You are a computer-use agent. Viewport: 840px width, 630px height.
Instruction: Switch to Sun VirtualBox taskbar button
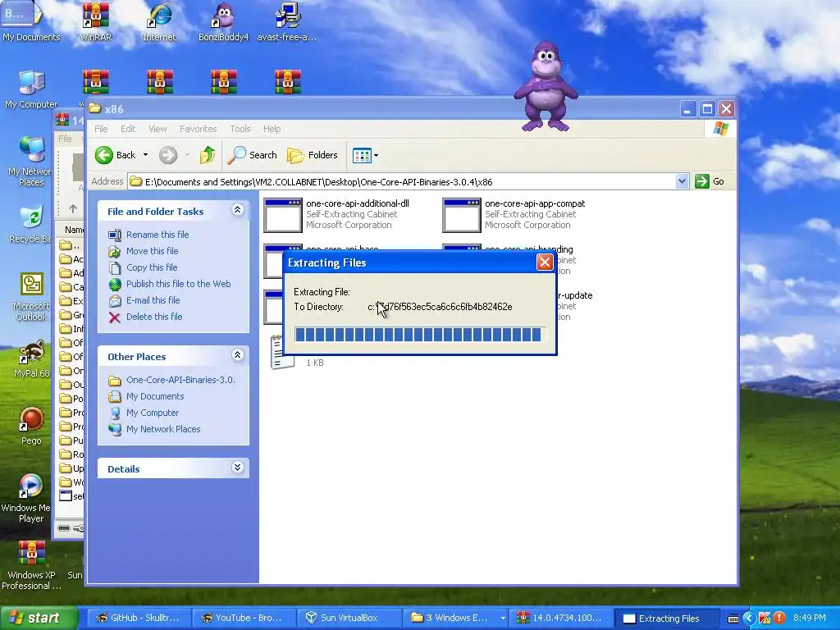(x=349, y=619)
